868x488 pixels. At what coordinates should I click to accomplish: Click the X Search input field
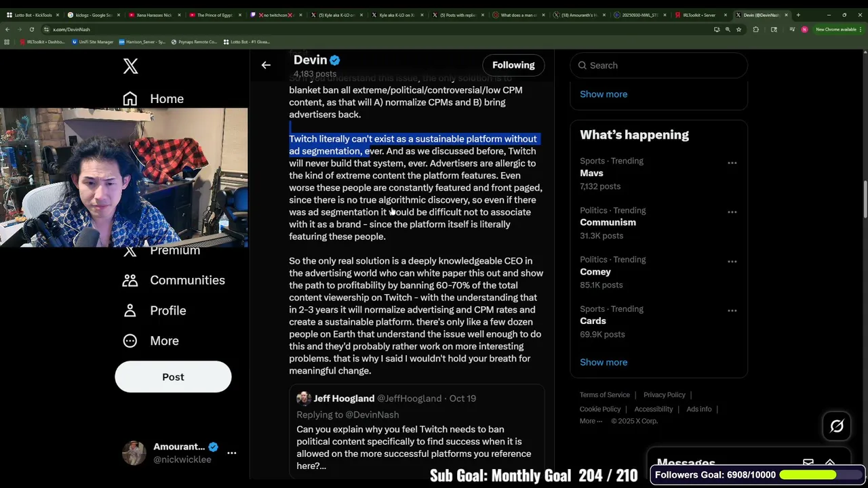coord(658,66)
